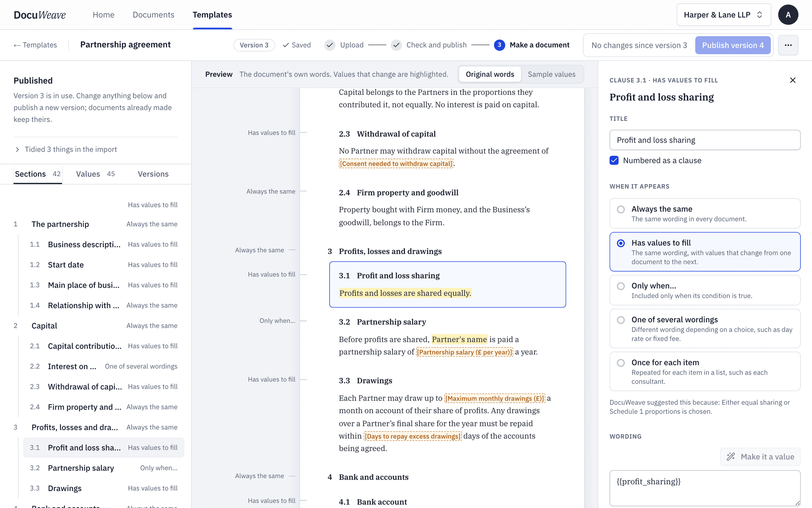Switch preview to Original words
Image resolution: width=812 pixels, height=508 pixels.
point(490,74)
